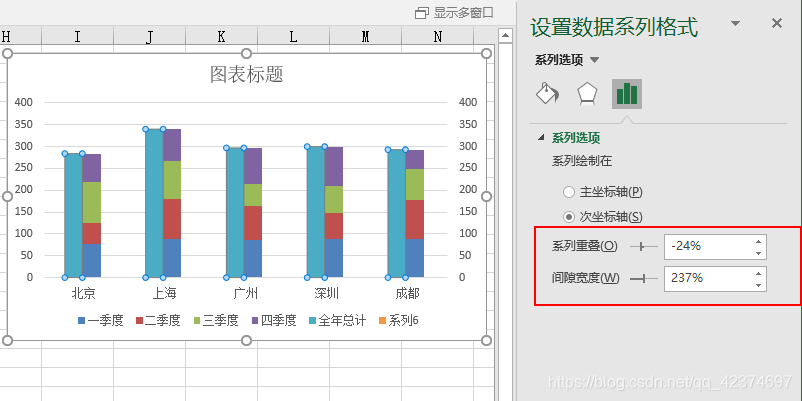Click the red 二季度 segment of 成都
The image size is (802, 401).
pyautogui.click(x=415, y=219)
